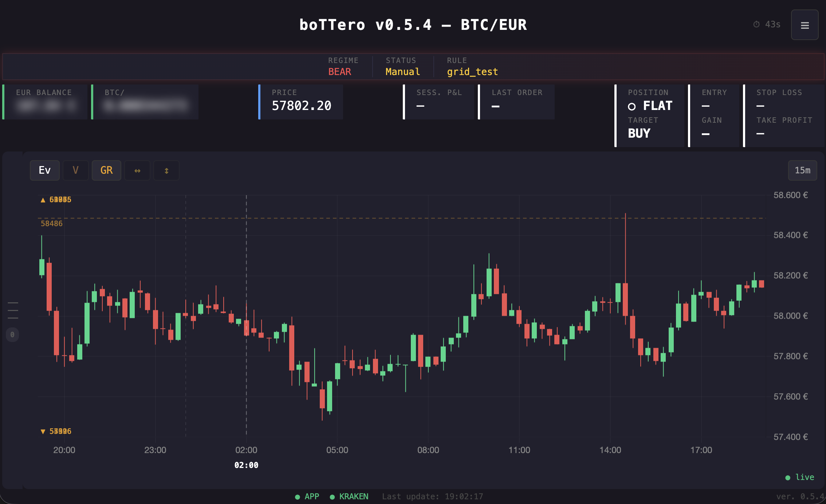826x504 pixels.
Task: Click the dashed 58486 price level label
Action: tap(51, 223)
